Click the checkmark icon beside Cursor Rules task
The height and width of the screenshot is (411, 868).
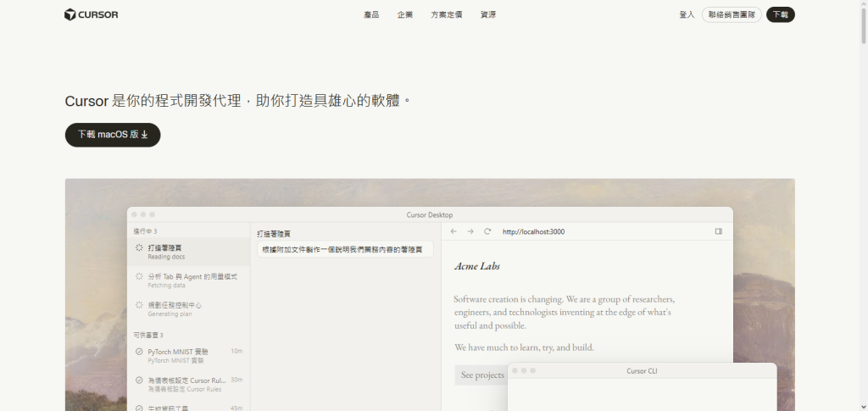coord(140,380)
